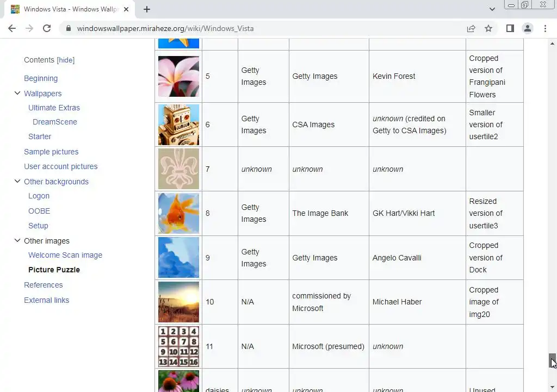
Task: Go to Welcome Scan image section
Action: click(x=65, y=255)
